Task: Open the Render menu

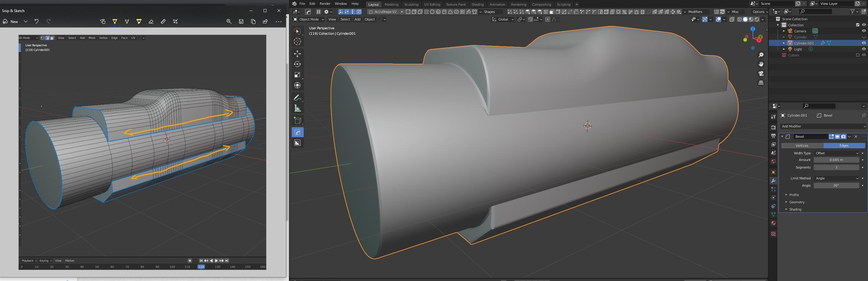Action: click(x=325, y=3)
